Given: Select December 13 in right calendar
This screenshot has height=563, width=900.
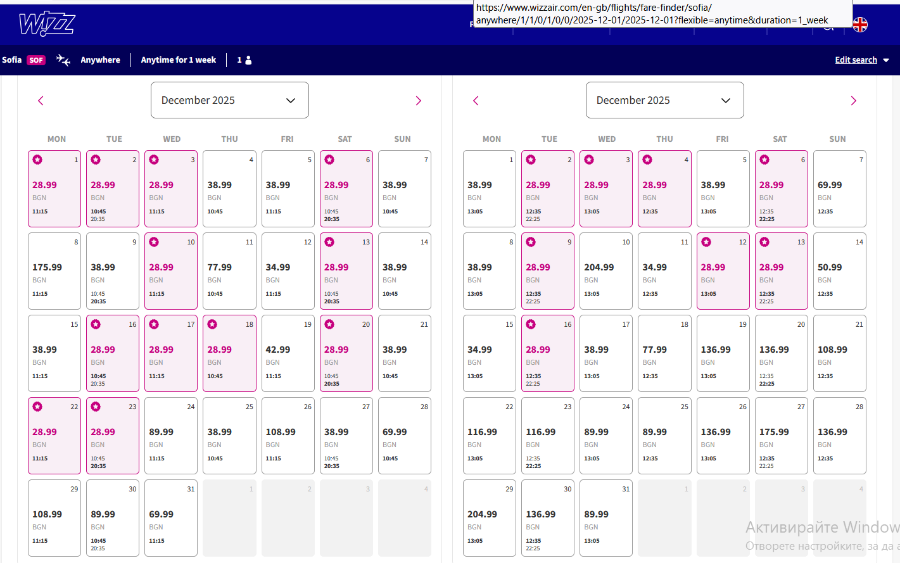Looking at the screenshot, I should click(781, 271).
